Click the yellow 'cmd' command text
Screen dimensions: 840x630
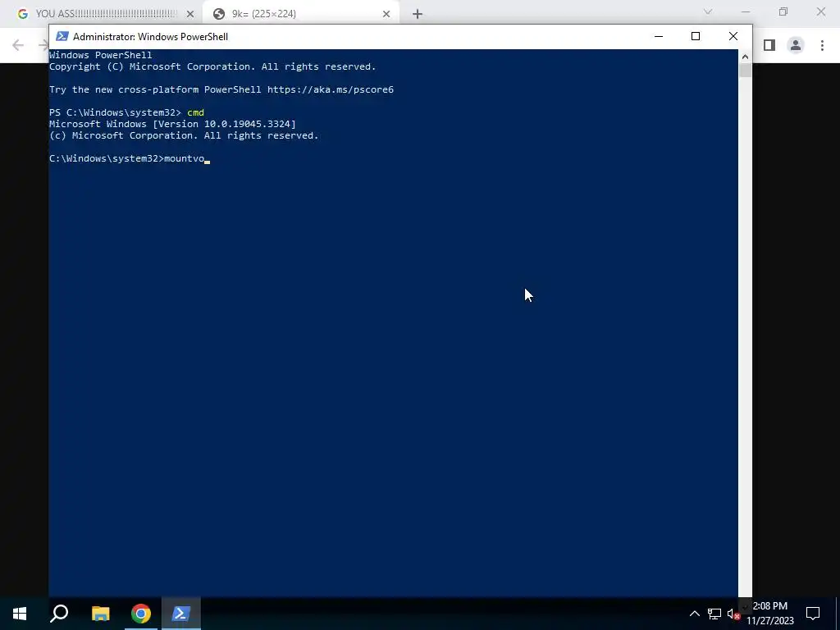[195, 112]
